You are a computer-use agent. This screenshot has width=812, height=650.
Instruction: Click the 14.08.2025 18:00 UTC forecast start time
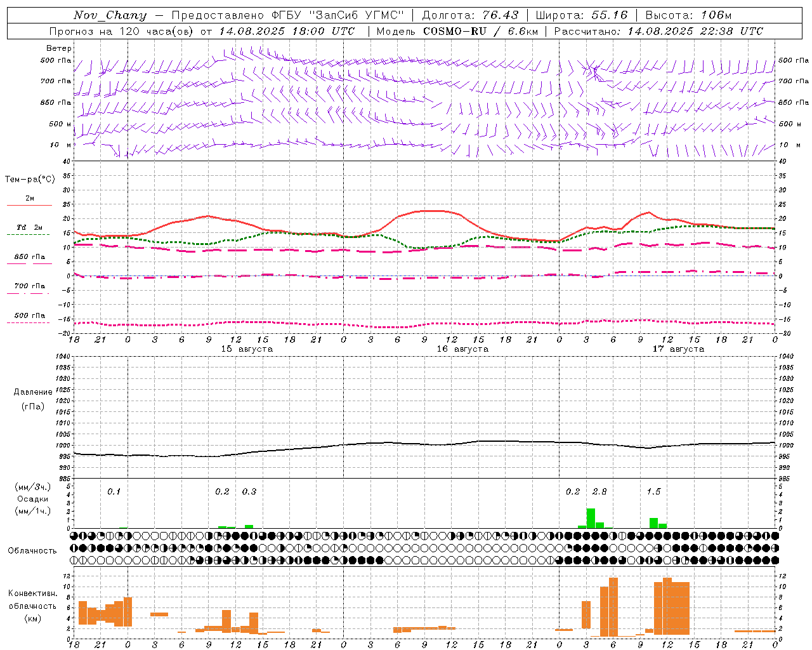(287, 31)
